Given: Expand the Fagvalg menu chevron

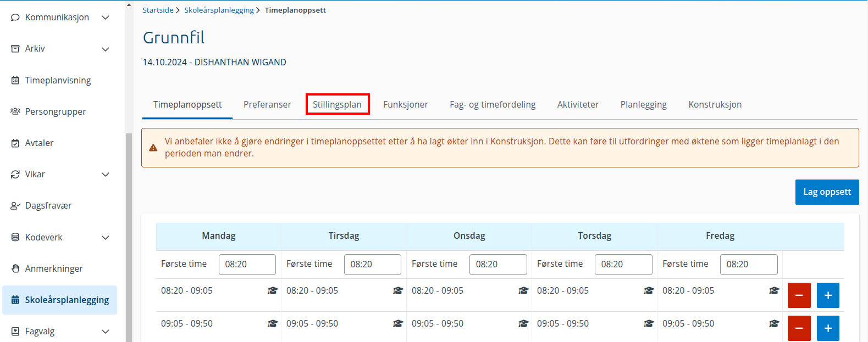Looking at the screenshot, I should pyautogui.click(x=106, y=332).
